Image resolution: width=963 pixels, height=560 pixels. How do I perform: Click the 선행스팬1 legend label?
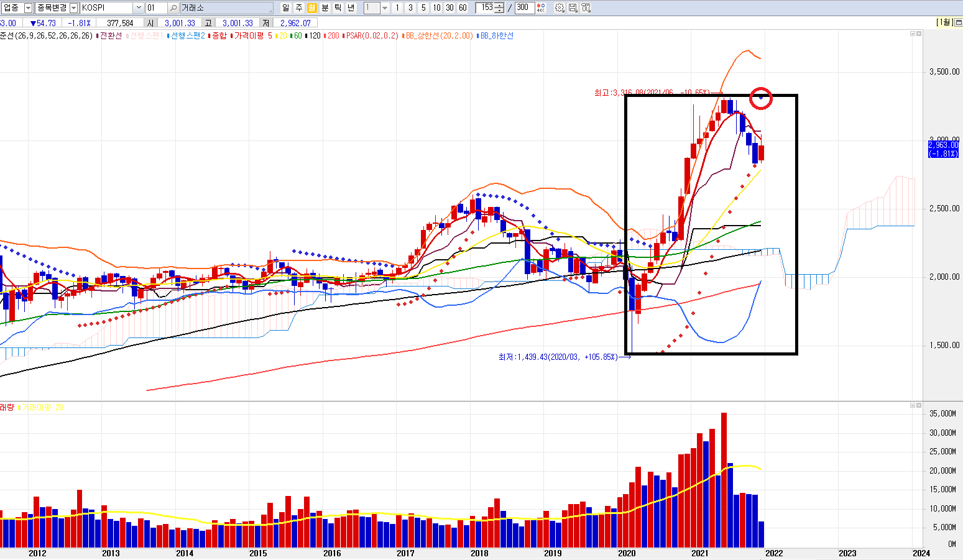pos(145,36)
